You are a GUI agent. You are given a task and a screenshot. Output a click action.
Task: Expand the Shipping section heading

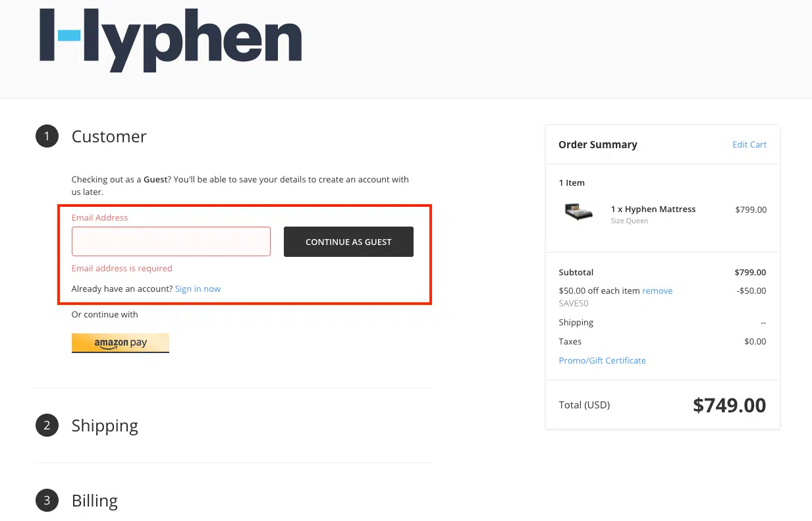click(105, 425)
